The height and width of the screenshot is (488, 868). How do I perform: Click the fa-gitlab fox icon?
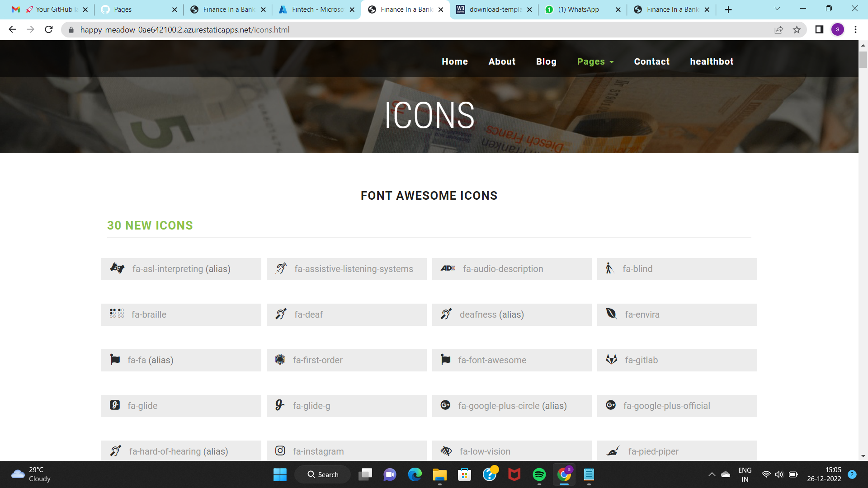click(x=611, y=360)
